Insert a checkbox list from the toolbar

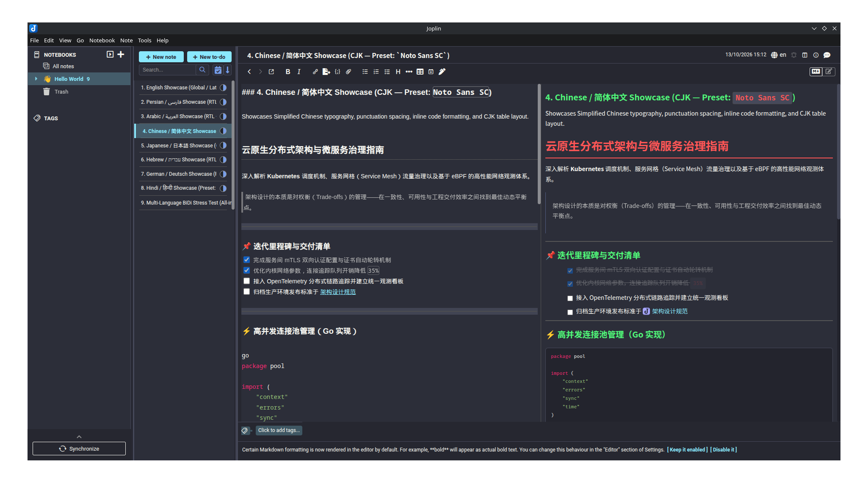pos(387,72)
